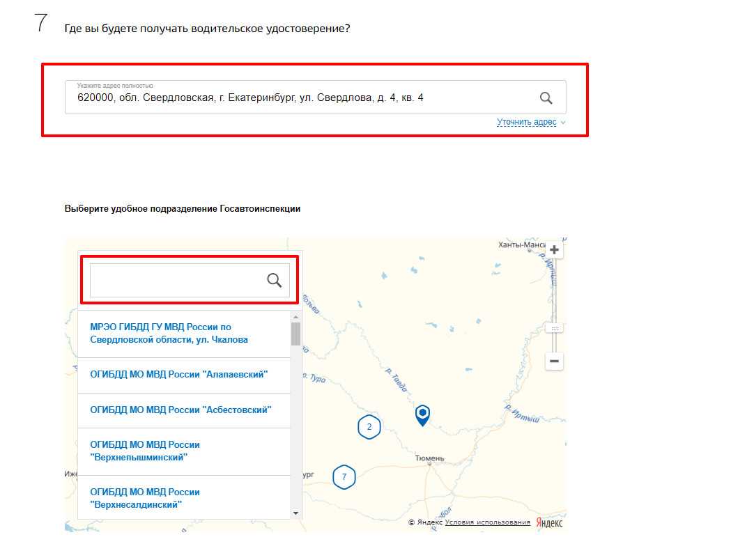This screenshot has height=560, width=754.
Task: Choose ОГИБДД МО МВД России "Алапаевский"
Action: [x=179, y=375]
